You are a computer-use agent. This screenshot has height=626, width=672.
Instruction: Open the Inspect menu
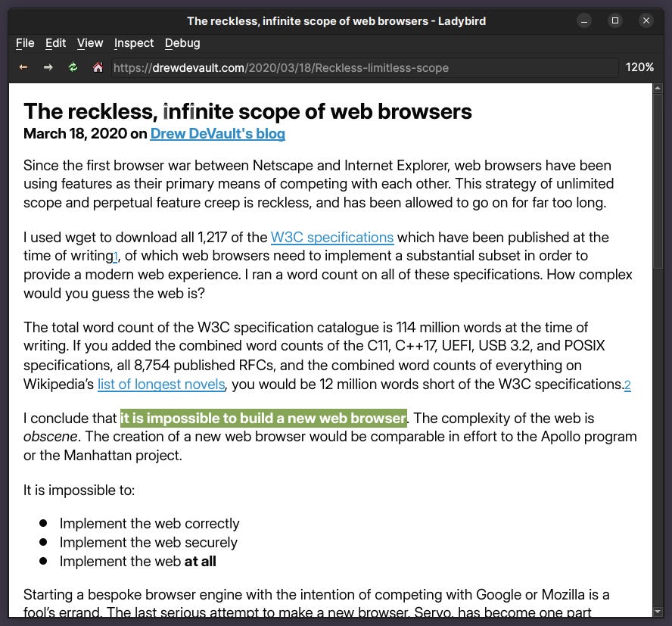pyautogui.click(x=133, y=43)
